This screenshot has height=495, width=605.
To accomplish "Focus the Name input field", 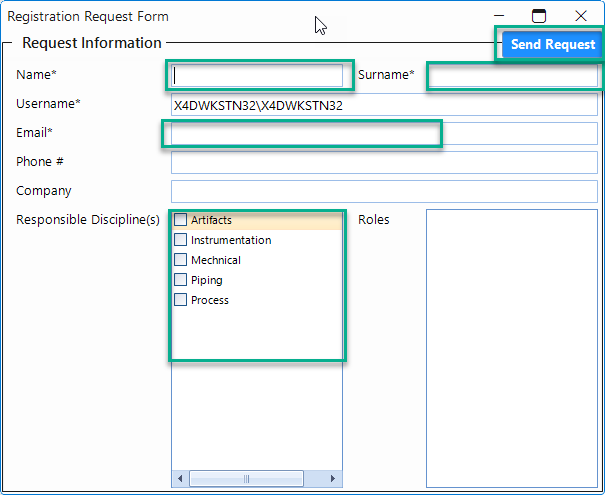I will pyautogui.click(x=257, y=75).
